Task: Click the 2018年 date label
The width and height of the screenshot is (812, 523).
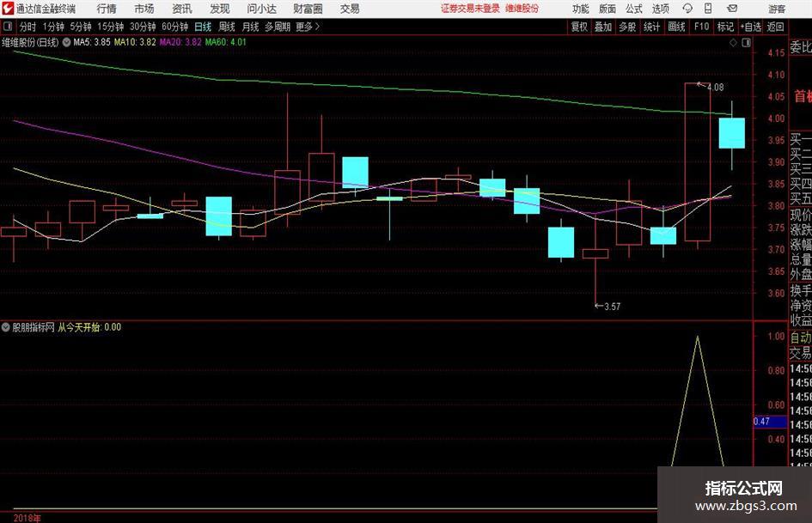Action: click(x=27, y=518)
